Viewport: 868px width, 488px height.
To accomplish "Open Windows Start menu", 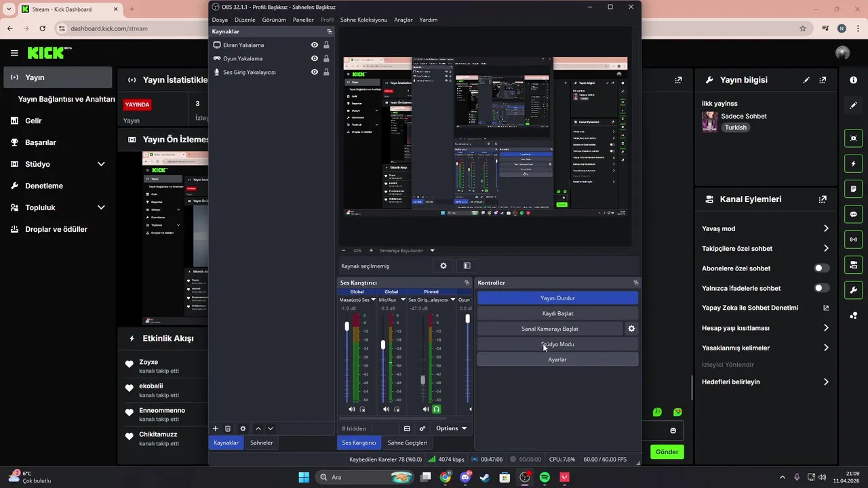I will tap(304, 477).
